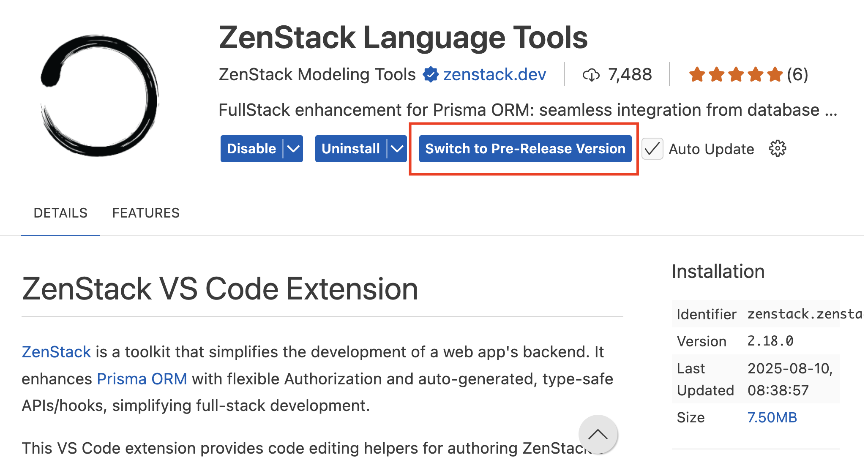The width and height of the screenshot is (868, 468).
Task: Click the 7,488 install count
Action: click(x=629, y=74)
